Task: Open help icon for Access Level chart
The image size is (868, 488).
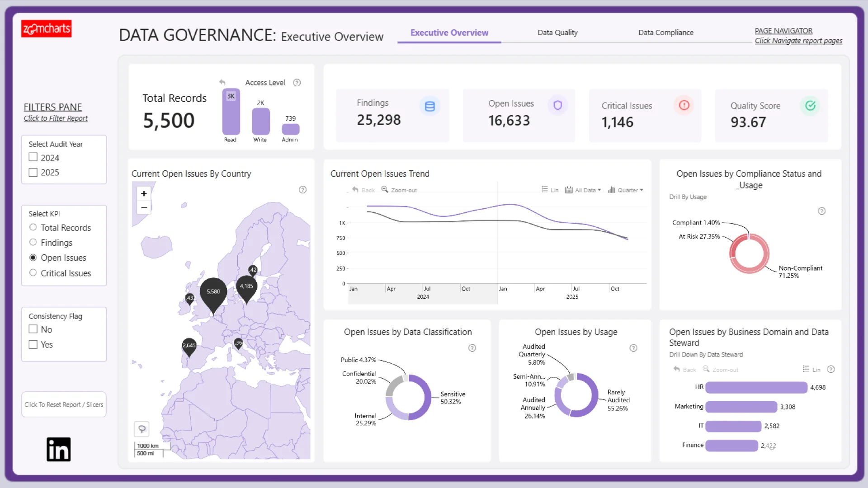Action: point(297,83)
